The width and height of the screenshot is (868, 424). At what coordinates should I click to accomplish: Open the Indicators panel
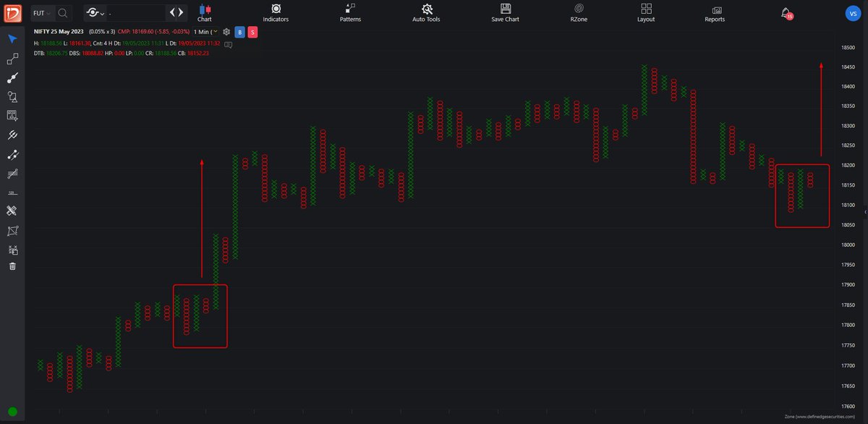click(276, 12)
